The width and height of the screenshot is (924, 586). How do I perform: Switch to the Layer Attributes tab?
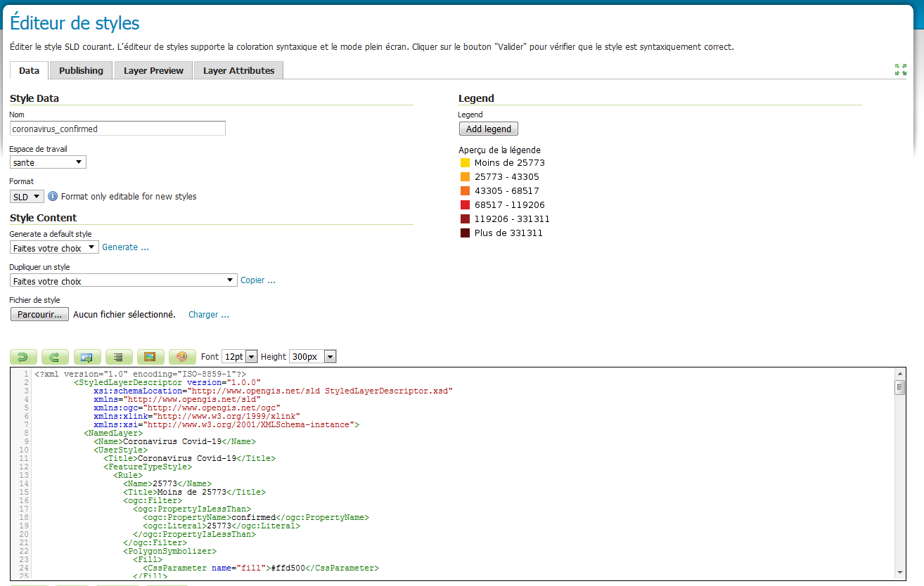[238, 70]
